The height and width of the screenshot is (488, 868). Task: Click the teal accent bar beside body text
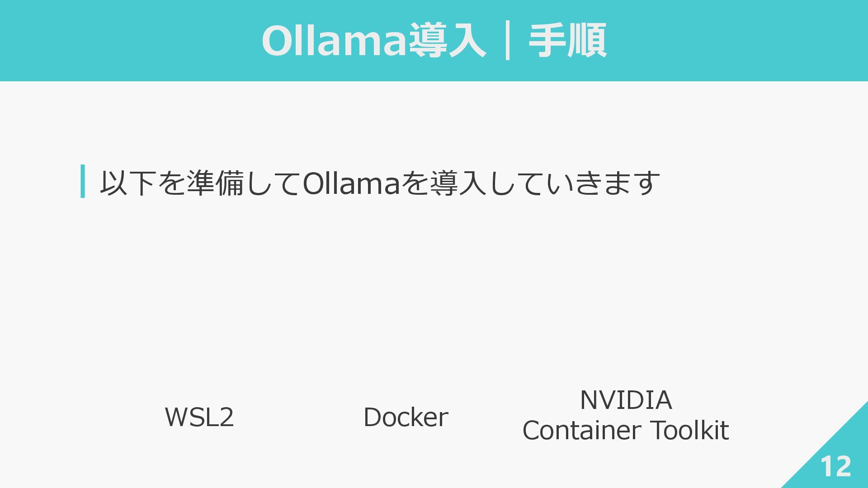[83, 181]
